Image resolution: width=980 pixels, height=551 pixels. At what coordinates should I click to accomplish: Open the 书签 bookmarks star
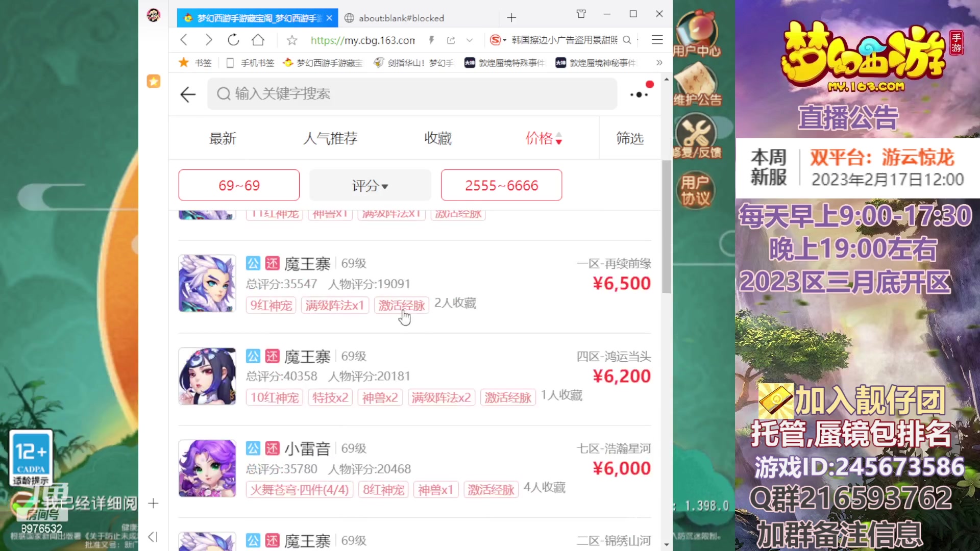(x=194, y=63)
